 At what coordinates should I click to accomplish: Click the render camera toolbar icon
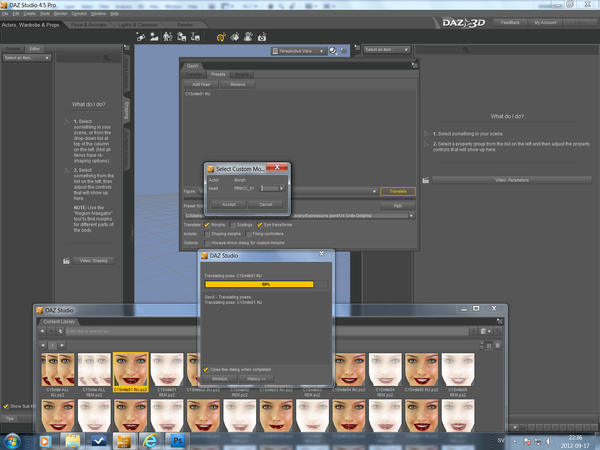pos(262,37)
